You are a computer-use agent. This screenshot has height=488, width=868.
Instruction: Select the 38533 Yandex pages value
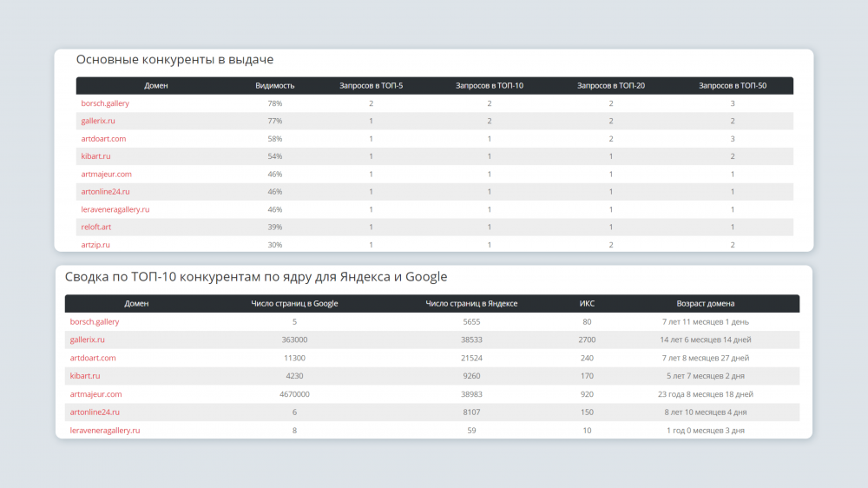[471, 340]
